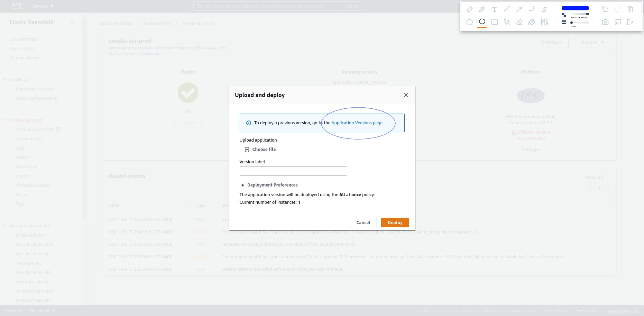Open external link icon beside environment URL

(197, 48)
